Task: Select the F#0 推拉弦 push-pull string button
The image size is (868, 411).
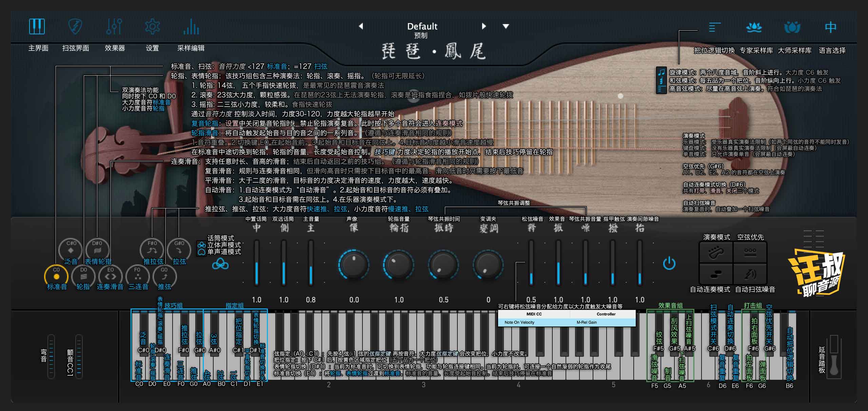Action: click(x=152, y=250)
